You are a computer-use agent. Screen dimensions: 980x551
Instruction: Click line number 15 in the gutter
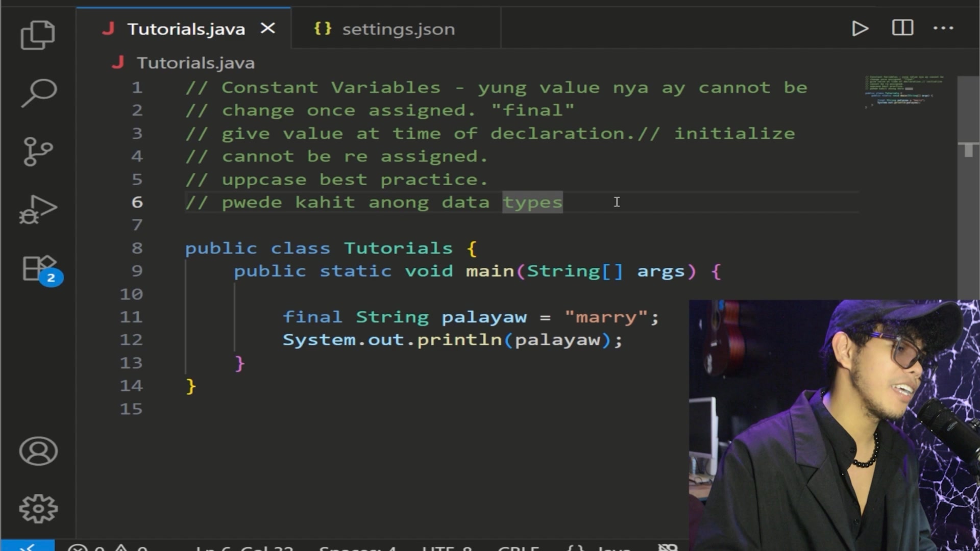click(x=131, y=409)
